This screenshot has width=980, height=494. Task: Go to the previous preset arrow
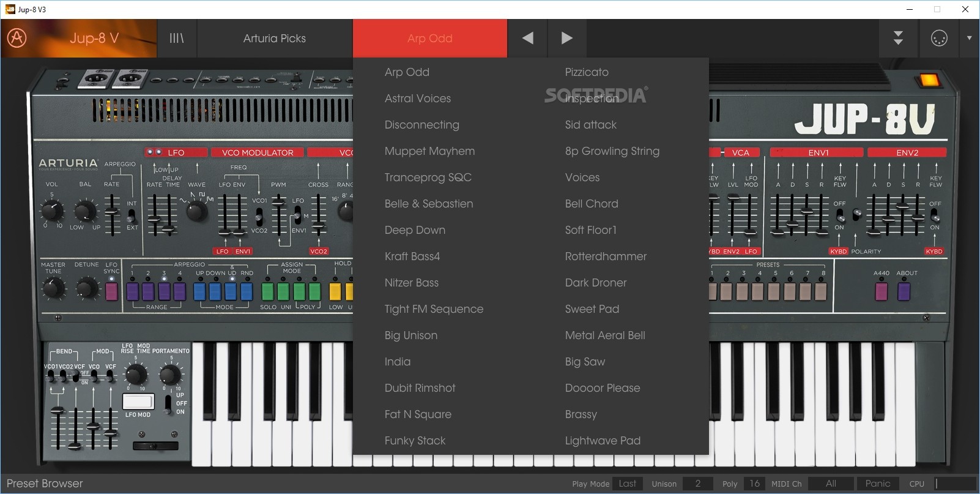click(x=527, y=38)
